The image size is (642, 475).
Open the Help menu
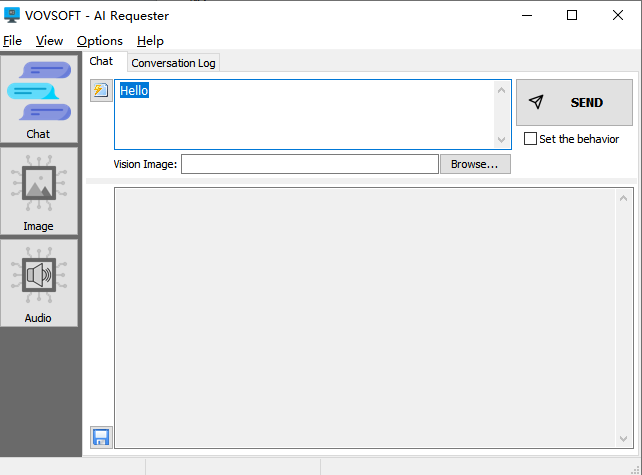(x=150, y=41)
